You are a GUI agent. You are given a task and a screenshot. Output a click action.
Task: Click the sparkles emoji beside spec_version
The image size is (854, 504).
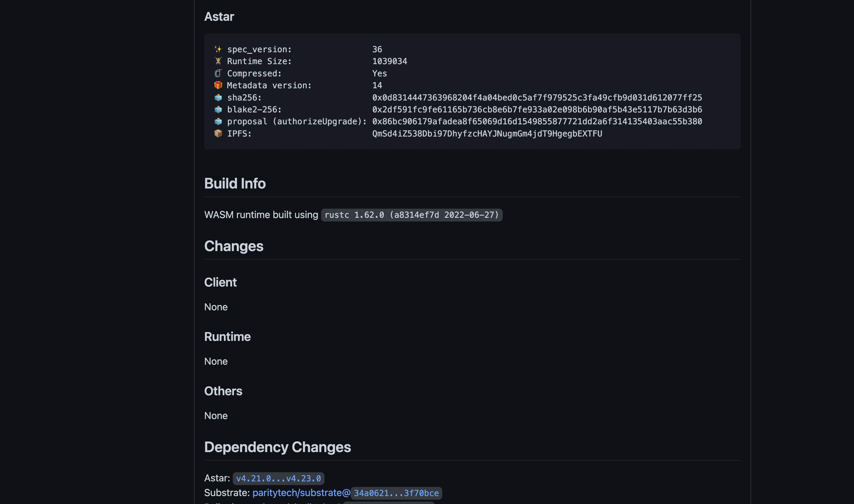[x=218, y=49]
